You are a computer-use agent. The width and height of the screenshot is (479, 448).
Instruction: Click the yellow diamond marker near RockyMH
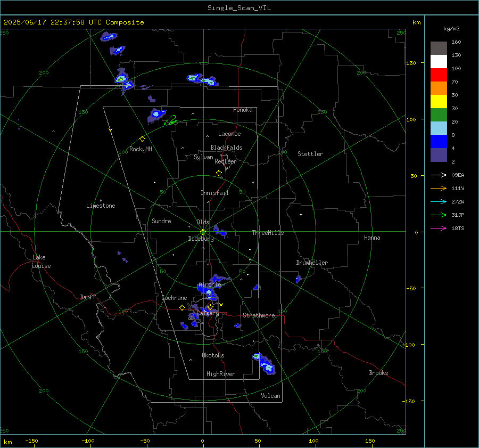[x=142, y=139]
